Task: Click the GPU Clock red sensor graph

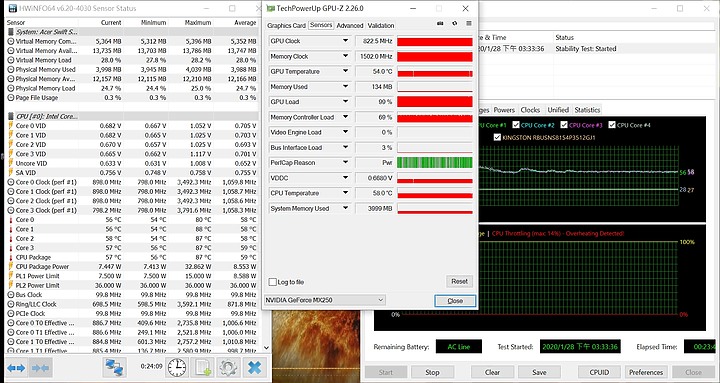Action: pos(435,41)
